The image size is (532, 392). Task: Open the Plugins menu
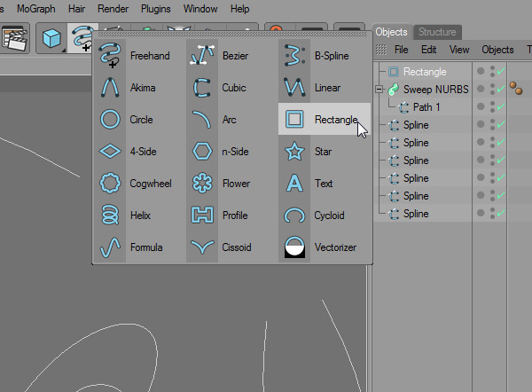[156, 9]
